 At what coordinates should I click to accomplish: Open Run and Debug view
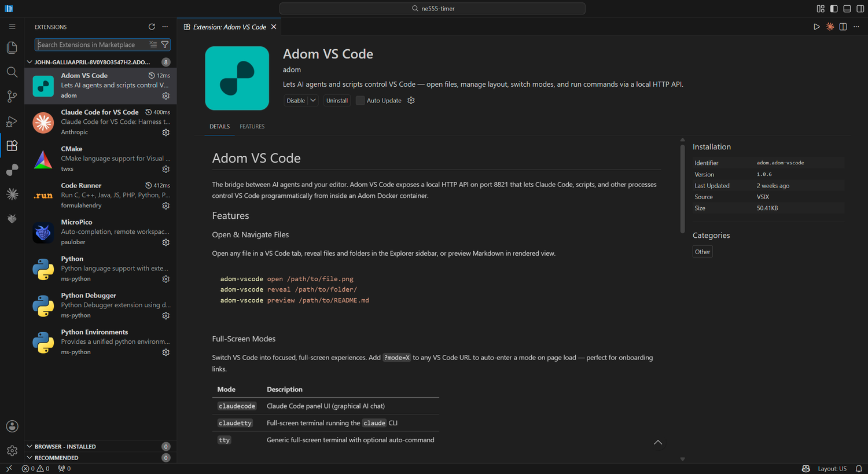[12, 121]
